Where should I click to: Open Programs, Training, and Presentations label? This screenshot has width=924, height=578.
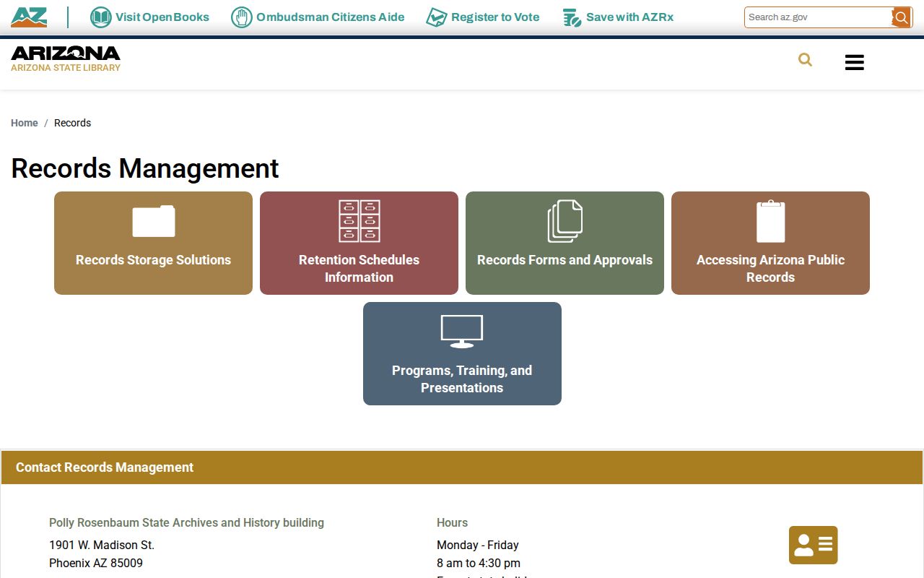pos(462,379)
